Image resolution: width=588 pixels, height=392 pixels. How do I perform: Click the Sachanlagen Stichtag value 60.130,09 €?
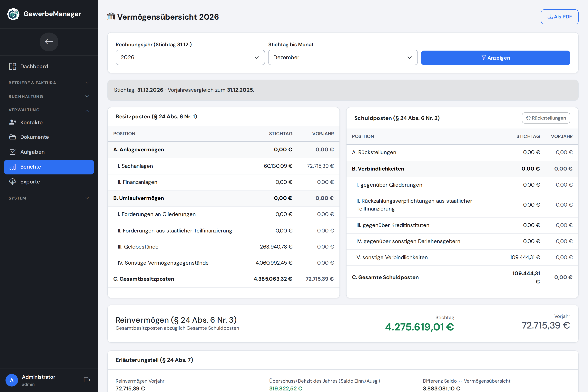coord(278,166)
